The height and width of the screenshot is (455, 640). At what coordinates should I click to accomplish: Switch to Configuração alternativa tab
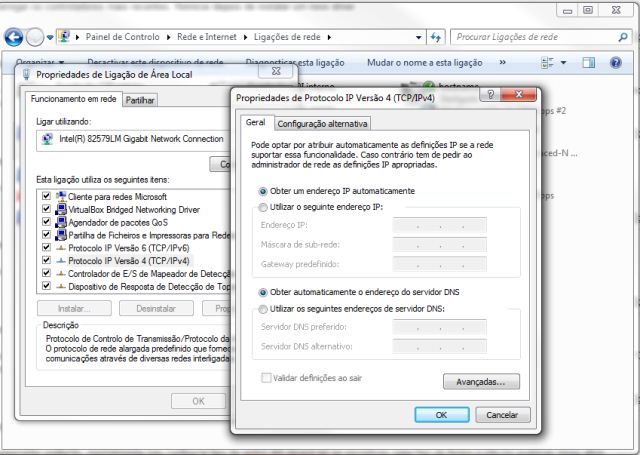pyautogui.click(x=322, y=124)
